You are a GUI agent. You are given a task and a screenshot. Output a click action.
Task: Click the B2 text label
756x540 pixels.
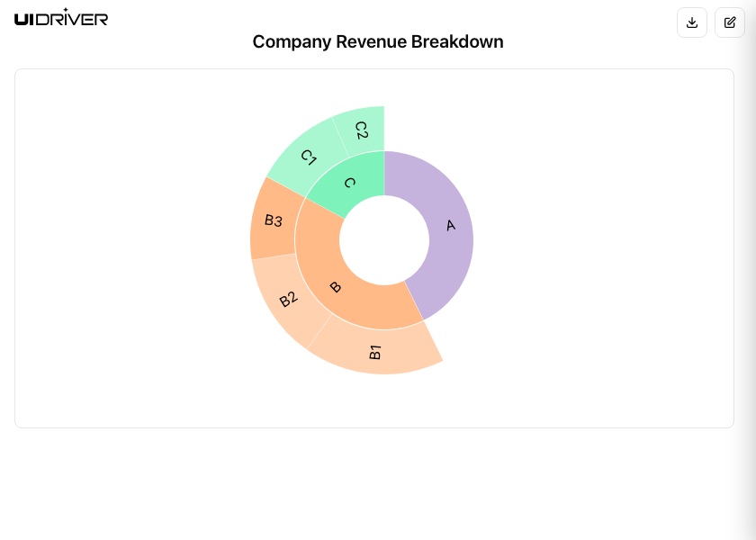click(288, 300)
